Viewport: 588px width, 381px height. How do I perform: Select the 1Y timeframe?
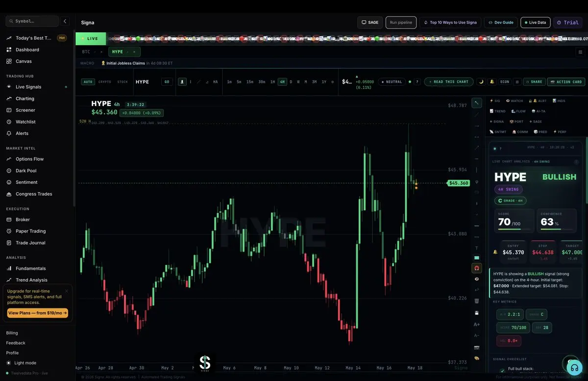(x=324, y=82)
